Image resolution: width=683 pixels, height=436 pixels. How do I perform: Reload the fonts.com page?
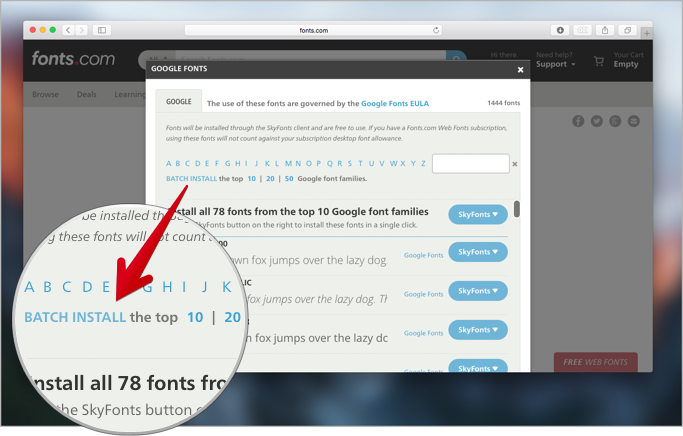(x=436, y=30)
